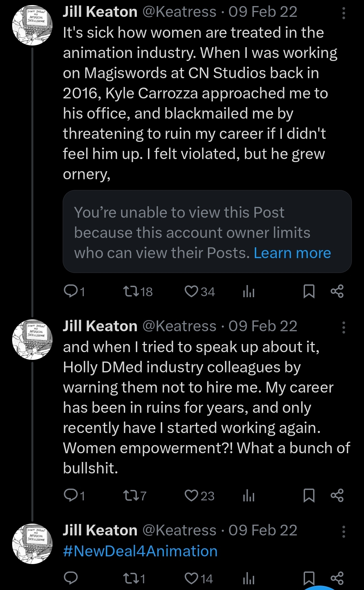364x590 pixels.
Task: Open replies on the first Magiswords post
Action: [x=74, y=291]
